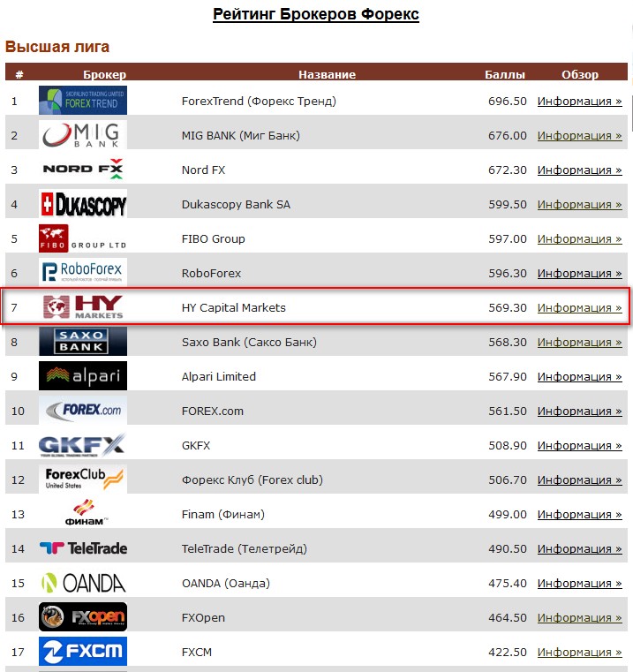The image size is (633, 672).
Task: Open the TeleTrade logo
Action: pyautogui.click(x=83, y=548)
